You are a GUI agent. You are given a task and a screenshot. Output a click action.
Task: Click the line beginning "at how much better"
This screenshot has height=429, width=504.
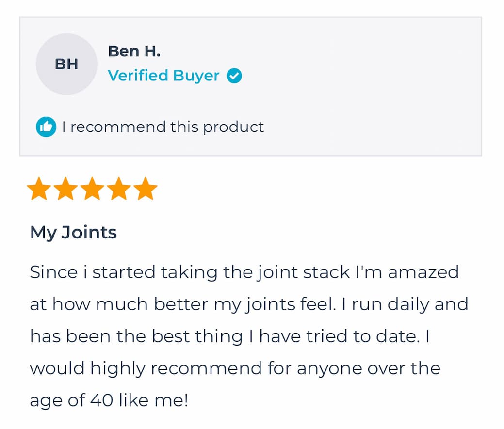coord(249,304)
